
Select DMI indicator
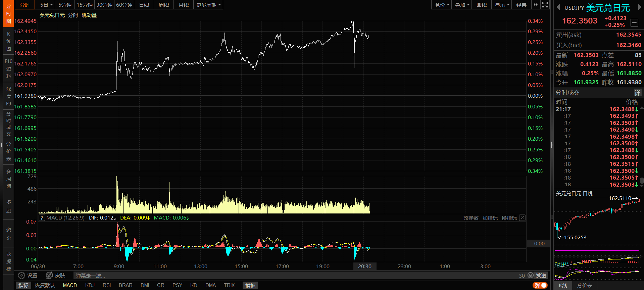point(145,285)
